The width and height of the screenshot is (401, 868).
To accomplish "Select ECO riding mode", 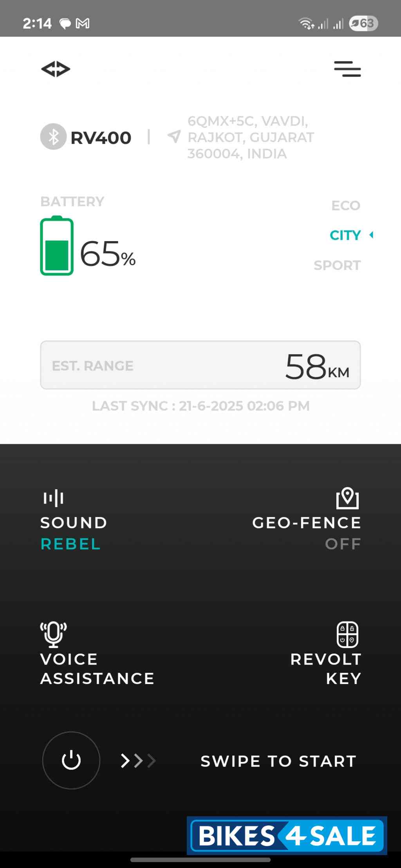I will tap(345, 205).
